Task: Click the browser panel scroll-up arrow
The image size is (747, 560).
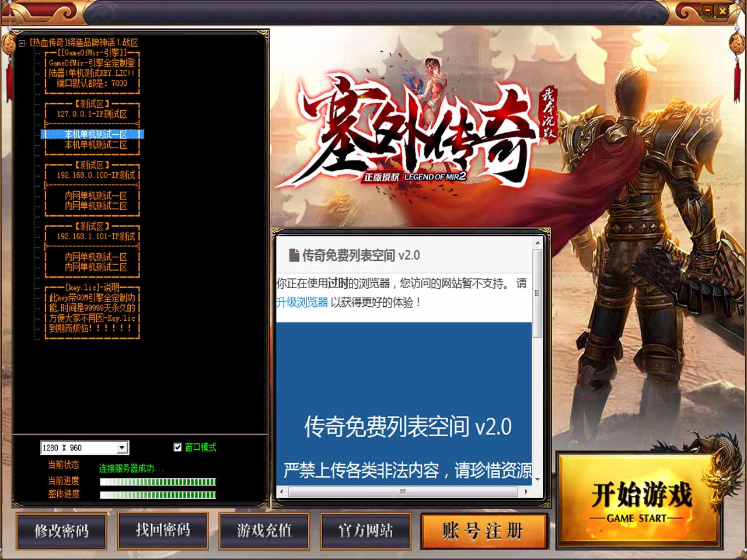Action: (537, 243)
